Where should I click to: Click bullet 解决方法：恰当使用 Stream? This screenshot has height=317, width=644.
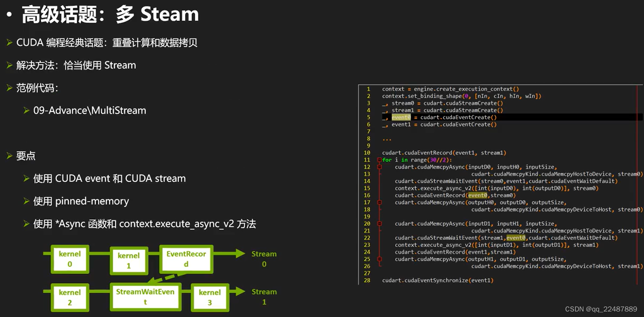(x=76, y=65)
